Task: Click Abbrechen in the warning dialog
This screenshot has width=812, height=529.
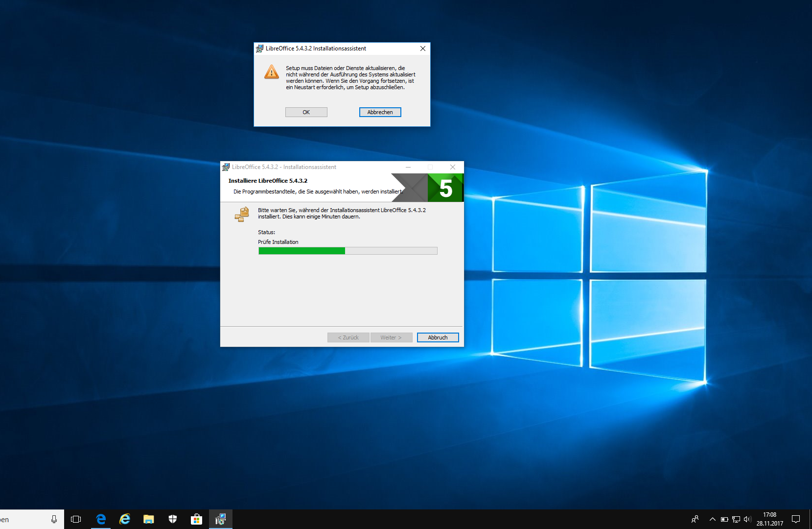Action: (x=380, y=112)
